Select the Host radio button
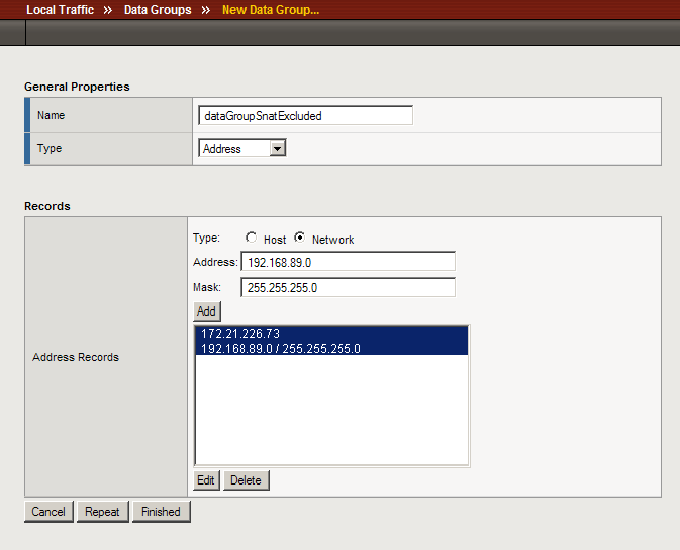The width and height of the screenshot is (680, 550). pos(252,239)
